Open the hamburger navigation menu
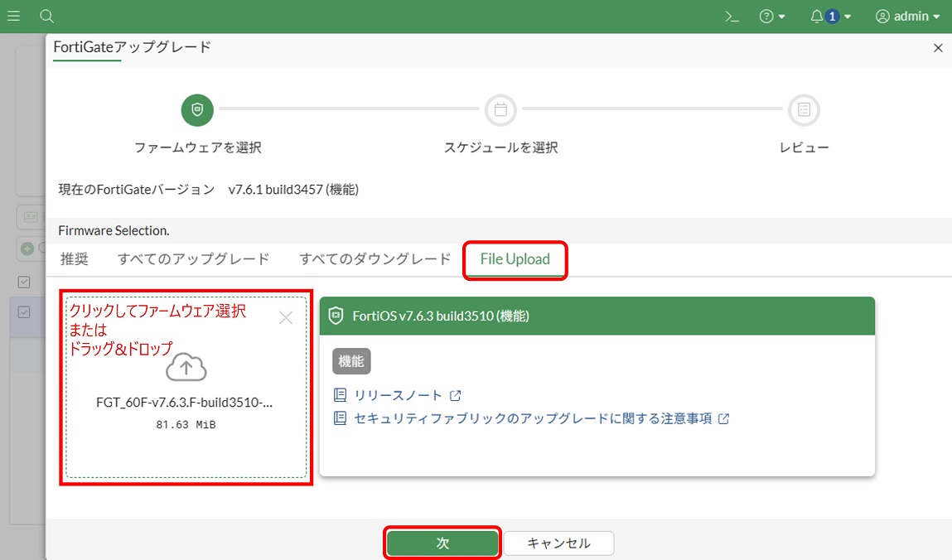Image resolution: width=952 pixels, height=560 pixels. (14, 17)
